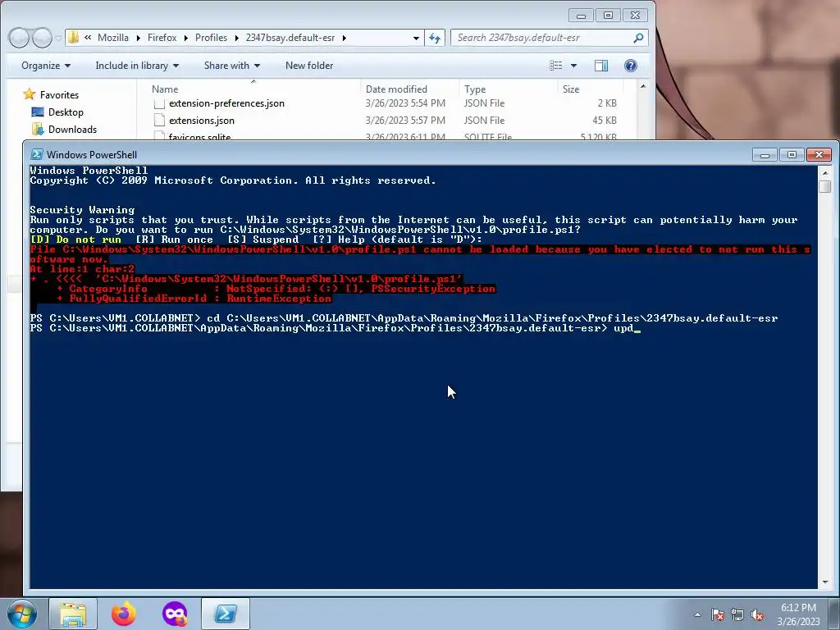Click the extensions.json file icon
This screenshot has width=840, height=630.
[158, 121]
